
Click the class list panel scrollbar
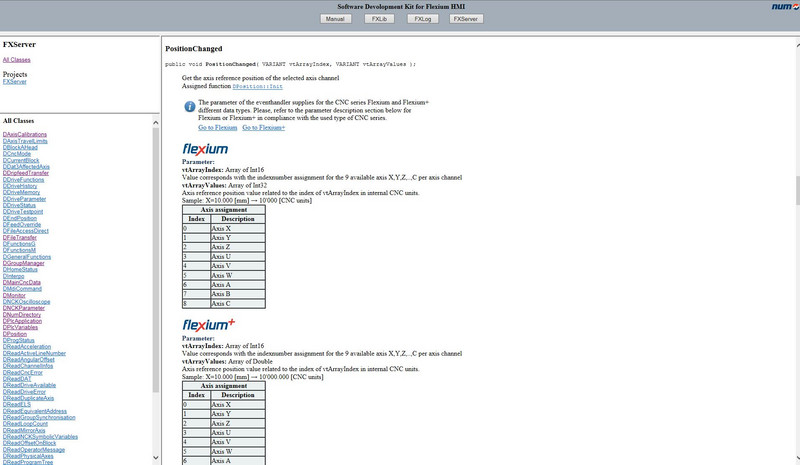[x=153, y=290]
